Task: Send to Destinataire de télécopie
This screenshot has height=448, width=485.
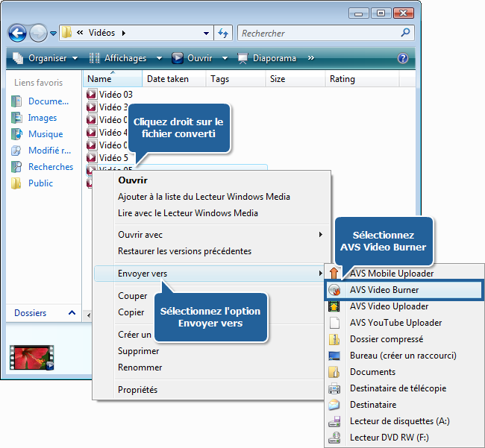Action: point(404,388)
